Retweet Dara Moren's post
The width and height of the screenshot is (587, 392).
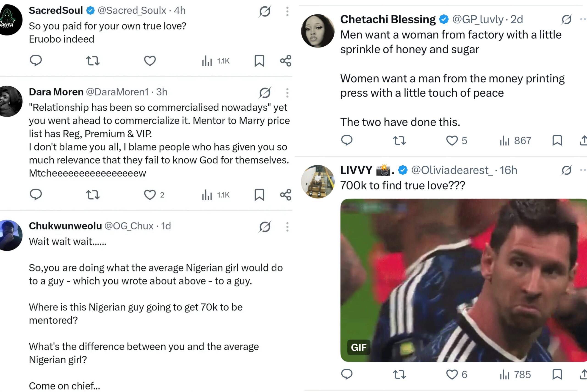coord(93,195)
